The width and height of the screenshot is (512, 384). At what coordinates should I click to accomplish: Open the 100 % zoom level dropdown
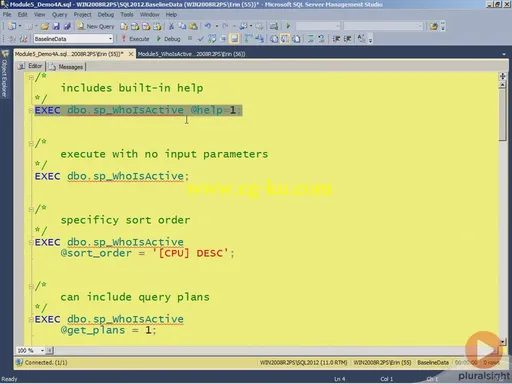[x=42, y=351]
